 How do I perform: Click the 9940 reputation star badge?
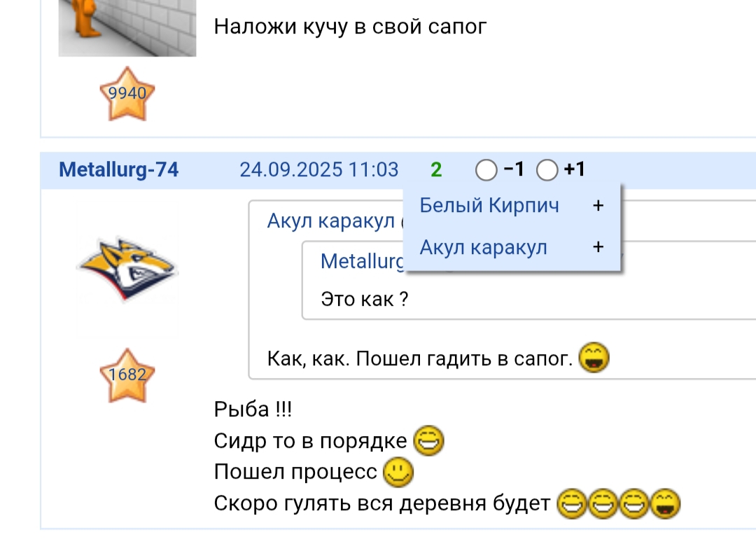point(127,94)
